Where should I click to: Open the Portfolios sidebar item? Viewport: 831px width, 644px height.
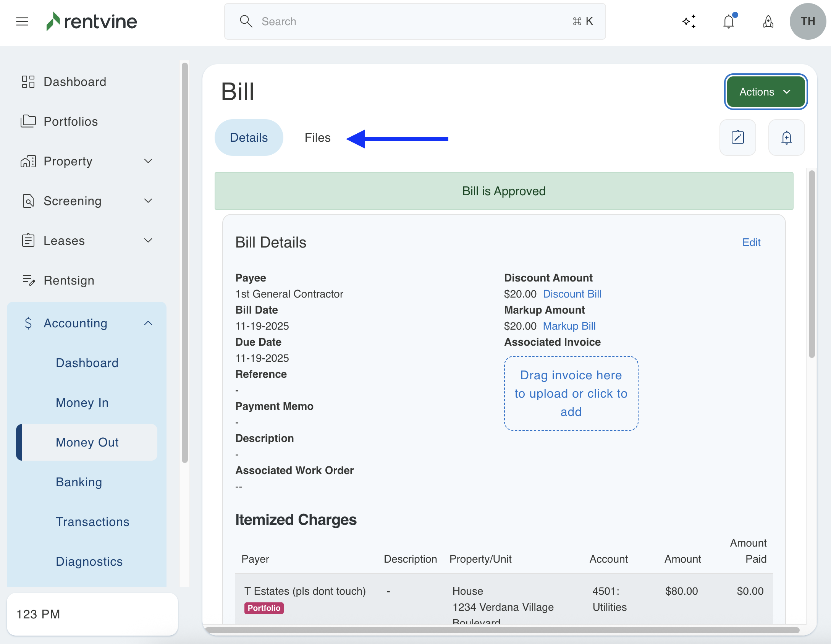[71, 121]
